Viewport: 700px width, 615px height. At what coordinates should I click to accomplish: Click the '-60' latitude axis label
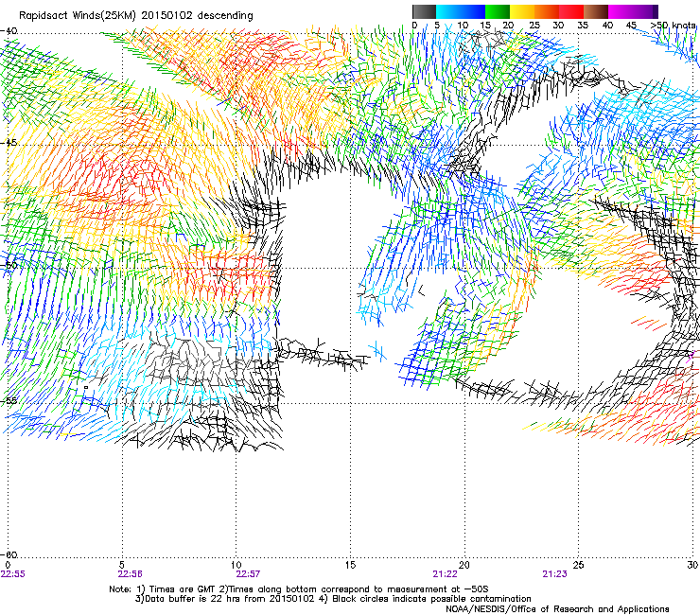(x=9, y=554)
